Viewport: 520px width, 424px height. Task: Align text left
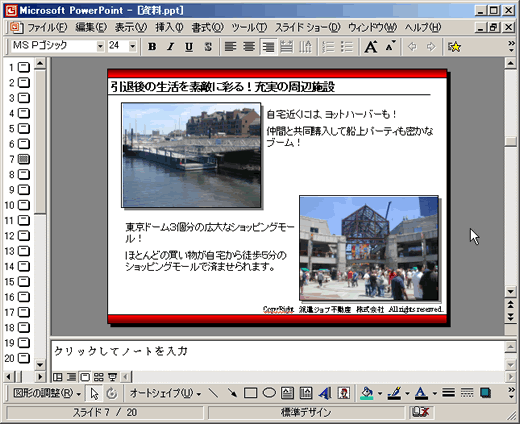point(231,47)
